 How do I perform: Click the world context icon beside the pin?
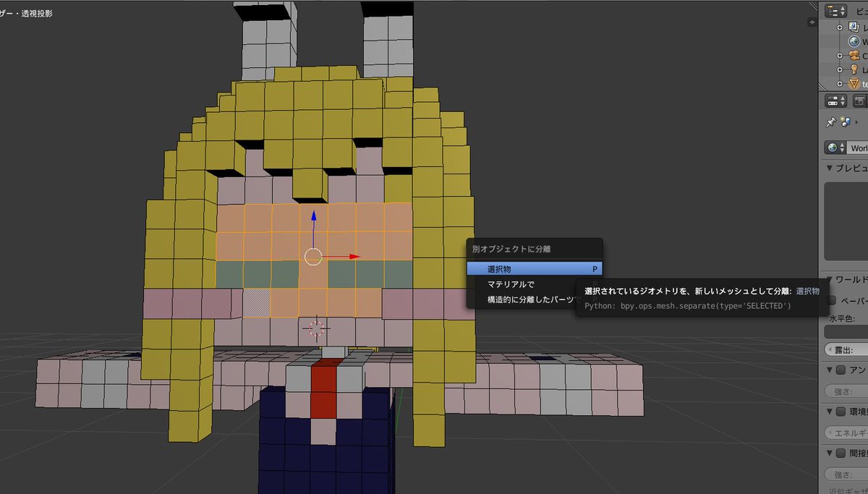(844, 123)
